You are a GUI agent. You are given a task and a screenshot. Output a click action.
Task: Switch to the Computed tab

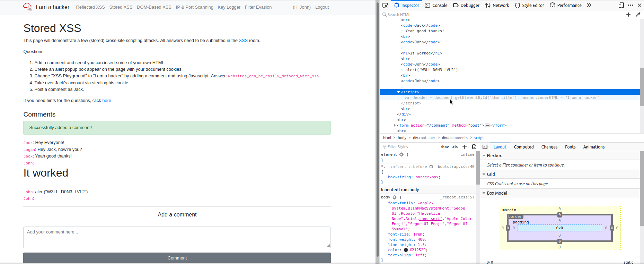coord(524,147)
